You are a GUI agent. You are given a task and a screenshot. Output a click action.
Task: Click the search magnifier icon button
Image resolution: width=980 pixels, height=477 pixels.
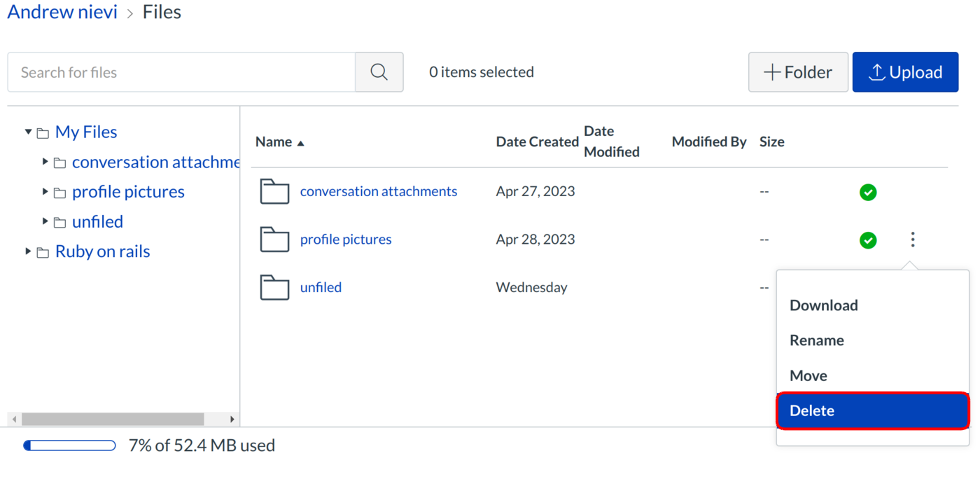(379, 72)
